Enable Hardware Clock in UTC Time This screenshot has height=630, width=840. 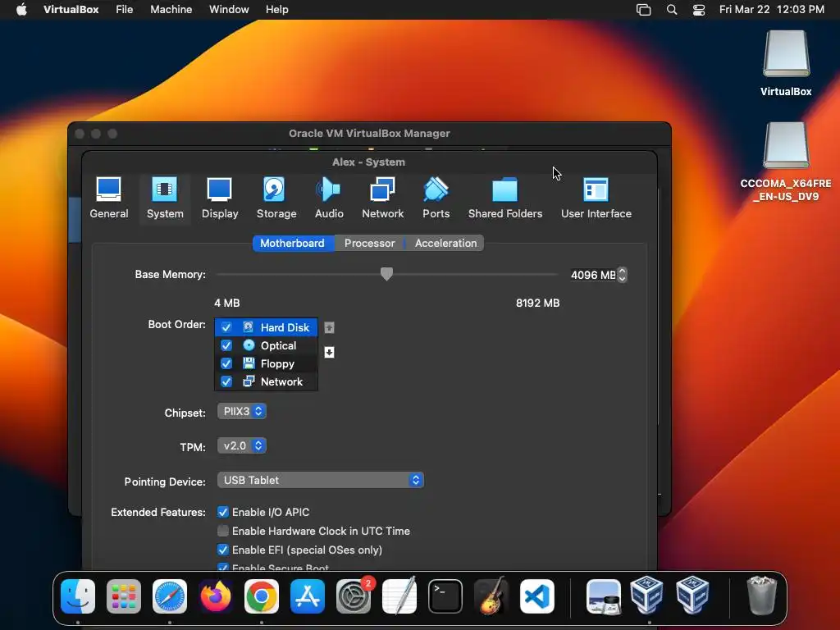(x=223, y=531)
